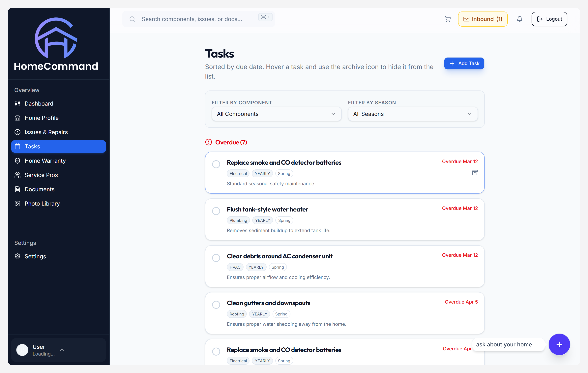Click the HomeCommand logo

(x=56, y=44)
